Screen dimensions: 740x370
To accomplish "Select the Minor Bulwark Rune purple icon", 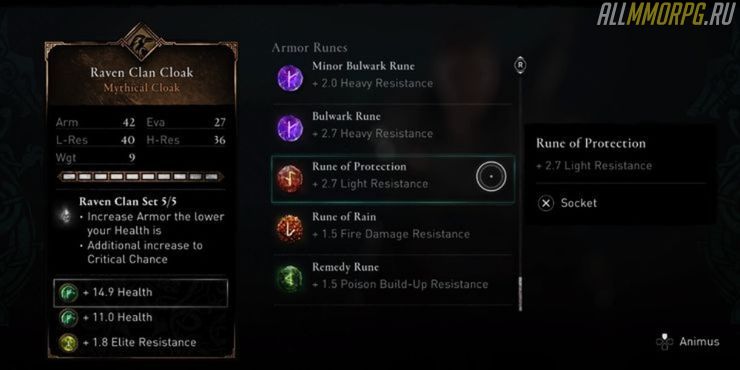I will (x=290, y=78).
